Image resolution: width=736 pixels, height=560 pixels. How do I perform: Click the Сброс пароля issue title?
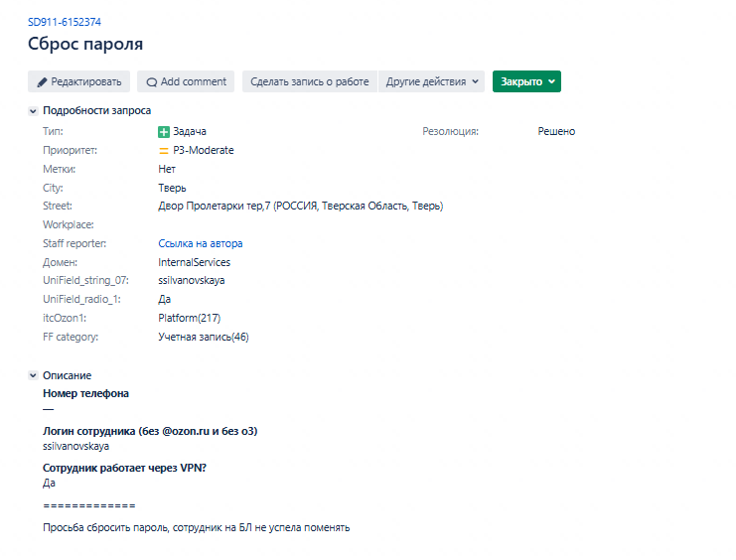(x=85, y=44)
